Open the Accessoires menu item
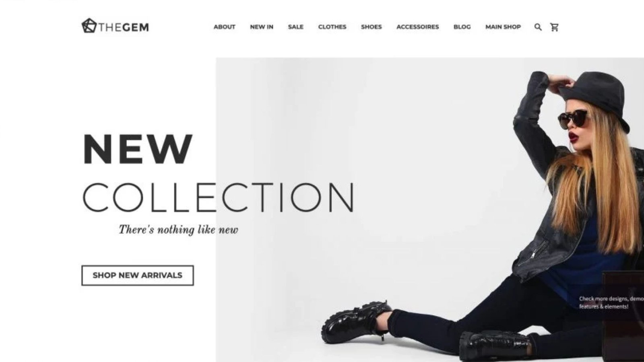Viewport: 644px width, 362px height. click(x=417, y=27)
